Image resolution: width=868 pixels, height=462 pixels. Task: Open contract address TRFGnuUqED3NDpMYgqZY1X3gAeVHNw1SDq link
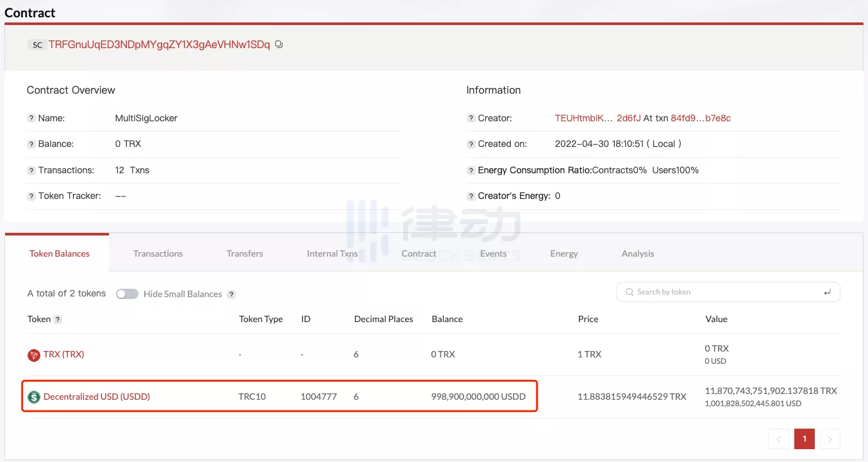pyautogui.click(x=160, y=45)
